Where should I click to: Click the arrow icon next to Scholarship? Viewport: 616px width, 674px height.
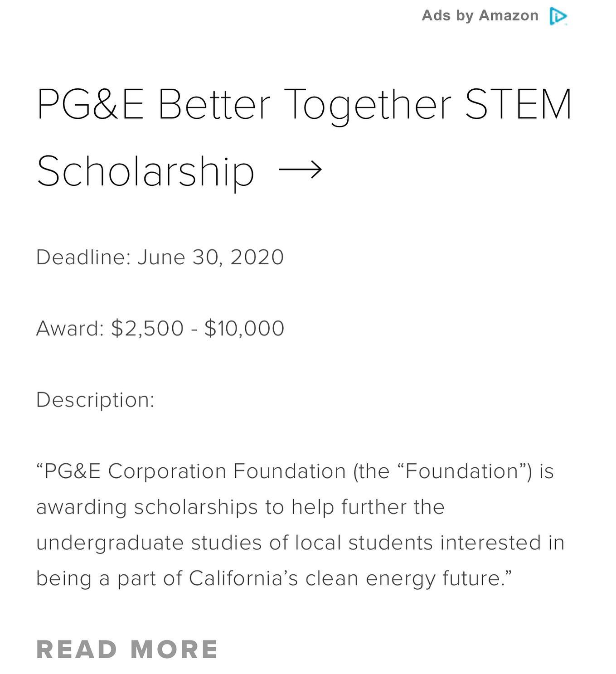pos(300,170)
